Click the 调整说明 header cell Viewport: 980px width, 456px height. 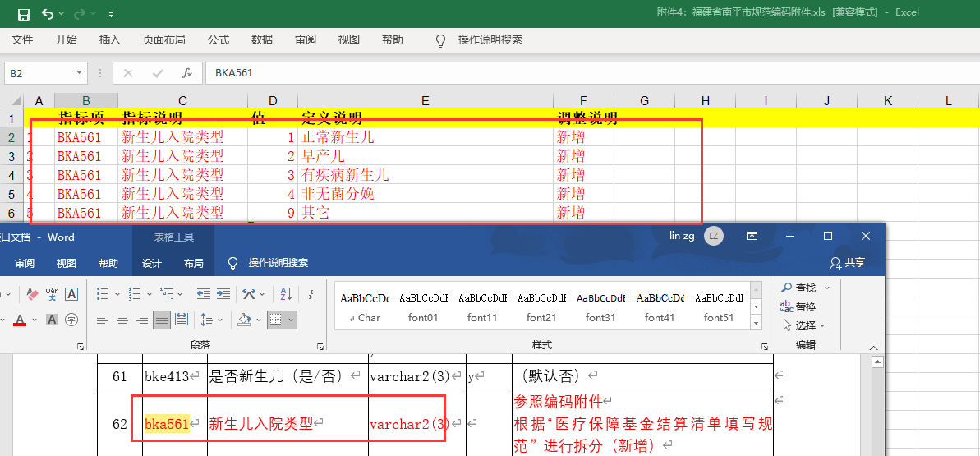point(583,117)
